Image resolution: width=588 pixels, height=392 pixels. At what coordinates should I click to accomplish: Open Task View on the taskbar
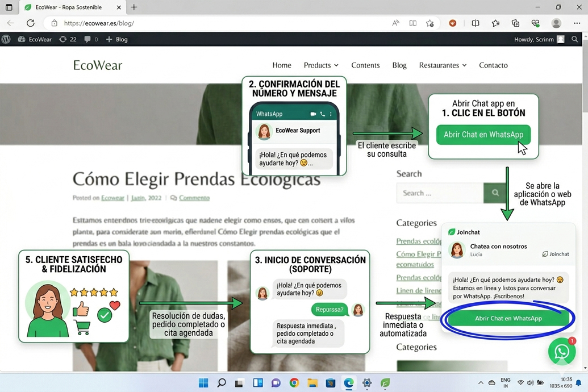pos(239,383)
